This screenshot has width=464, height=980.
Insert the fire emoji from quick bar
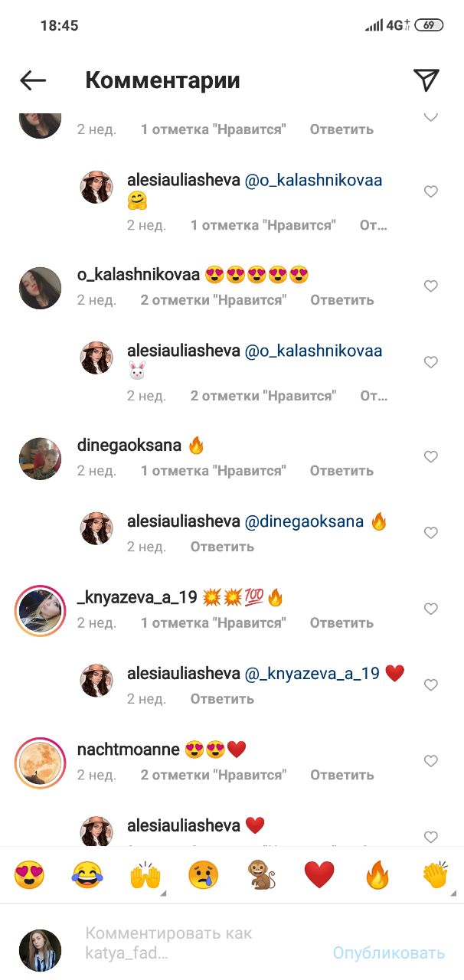(377, 874)
